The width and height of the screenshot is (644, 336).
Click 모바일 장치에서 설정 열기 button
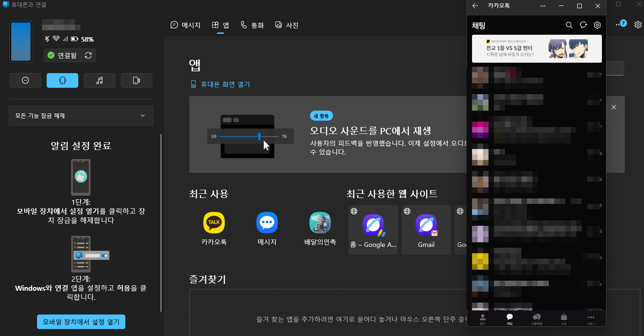coord(81,322)
